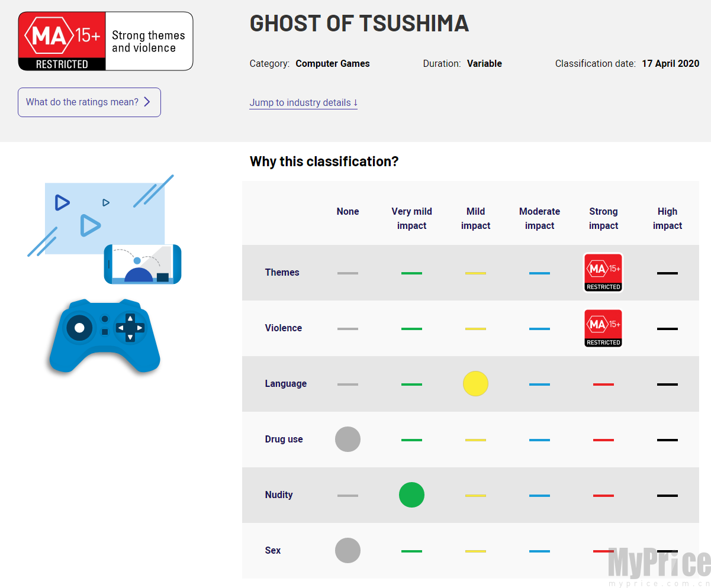Select the grey circle in the Sex row
The image size is (711, 588).
pos(348,551)
